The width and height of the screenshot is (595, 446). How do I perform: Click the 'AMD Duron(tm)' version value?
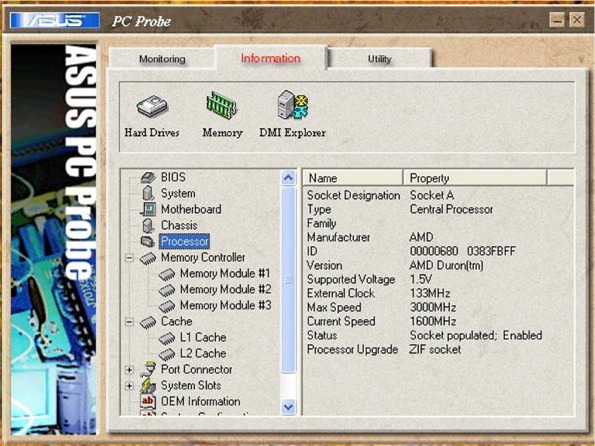point(447,265)
